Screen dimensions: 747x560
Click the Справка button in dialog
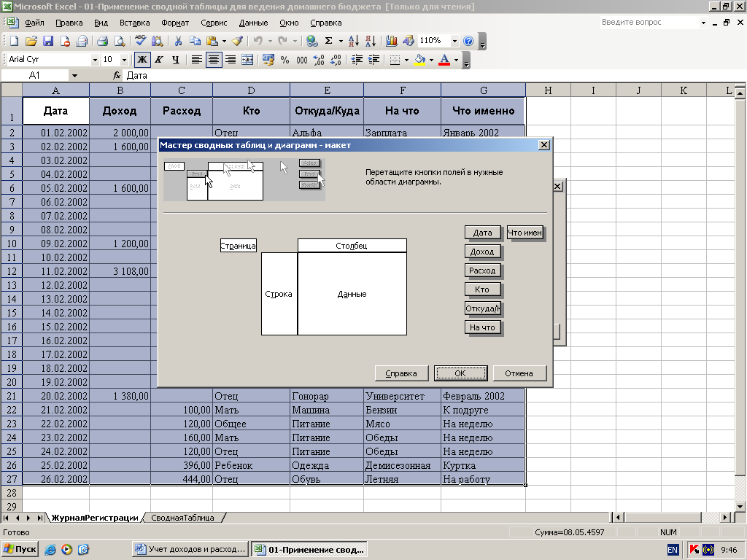[401, 373]
